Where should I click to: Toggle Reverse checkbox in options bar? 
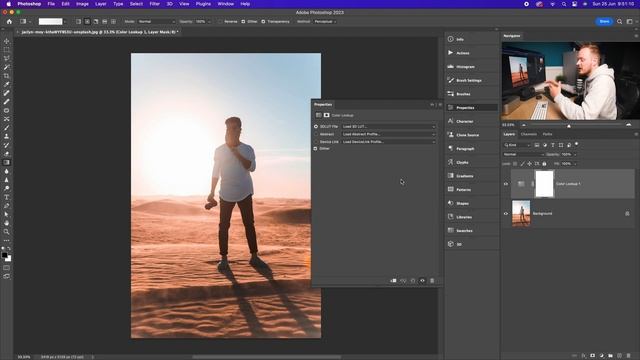click(220, 21)
